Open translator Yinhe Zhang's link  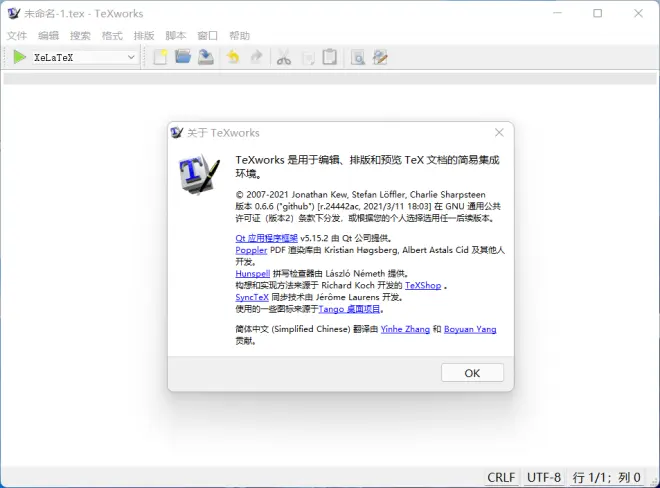pyautogui.click(x=405, y=329)
